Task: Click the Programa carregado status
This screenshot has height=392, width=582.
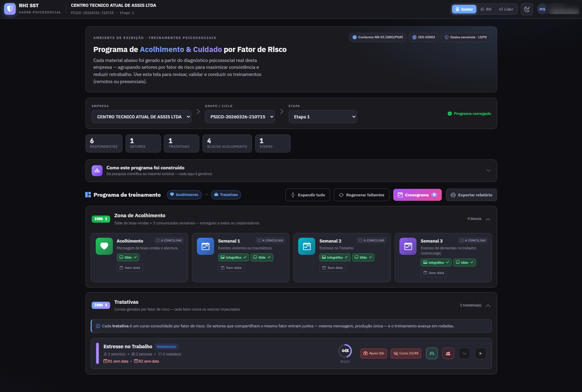Action: (x=469, y=114)
